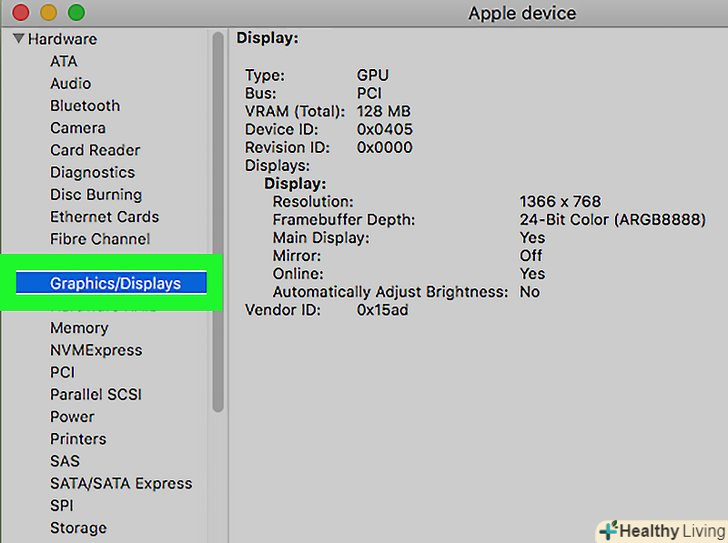Viewport: 728px width, 543px height.
Task: Open the Disc Burning section
Action: [96, 195]
